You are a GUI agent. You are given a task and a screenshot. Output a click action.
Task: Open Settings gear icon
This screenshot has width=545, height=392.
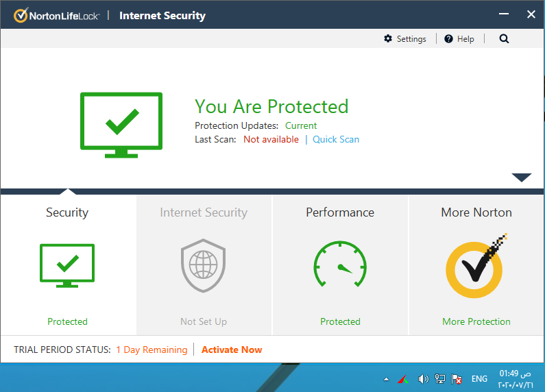(x=388, y=38)
